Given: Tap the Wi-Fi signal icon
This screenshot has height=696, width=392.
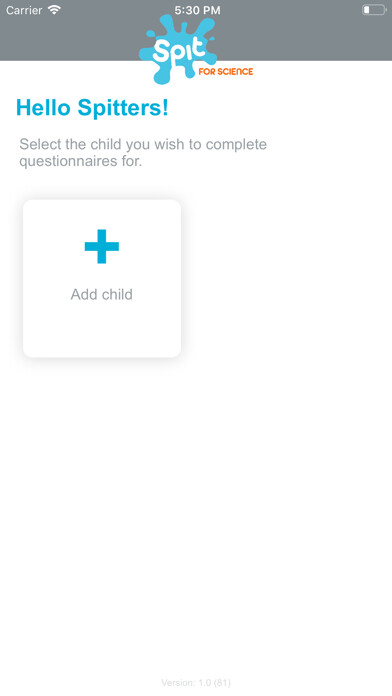Looking at the screenshot, I should [54, 10].
